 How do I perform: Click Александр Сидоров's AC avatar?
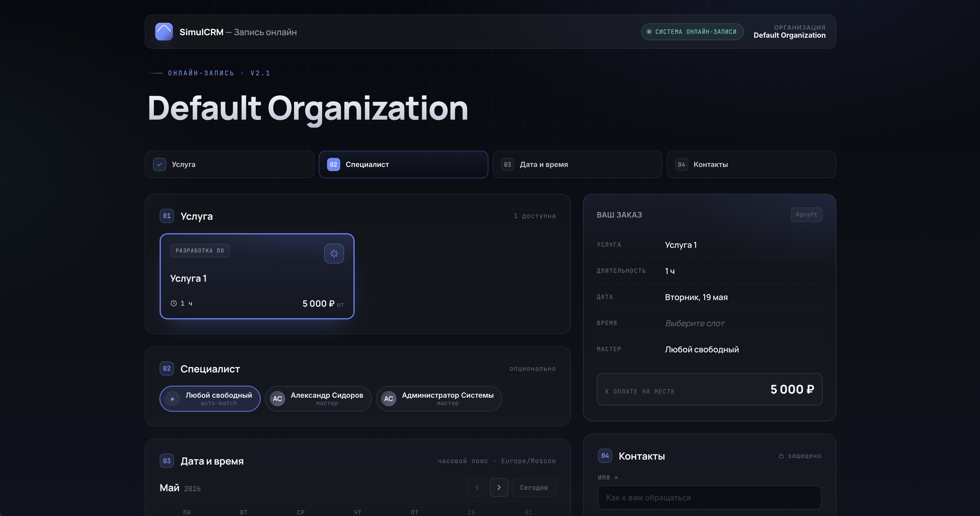277,399
